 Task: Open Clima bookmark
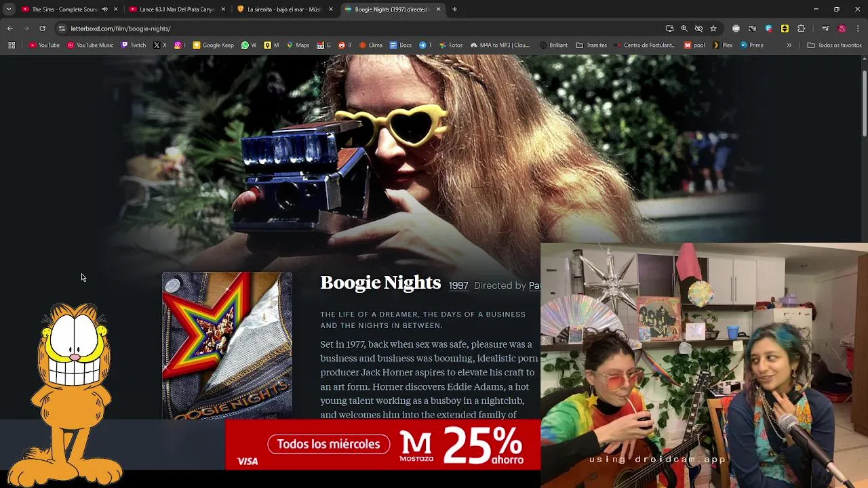[x=371, y=45]
